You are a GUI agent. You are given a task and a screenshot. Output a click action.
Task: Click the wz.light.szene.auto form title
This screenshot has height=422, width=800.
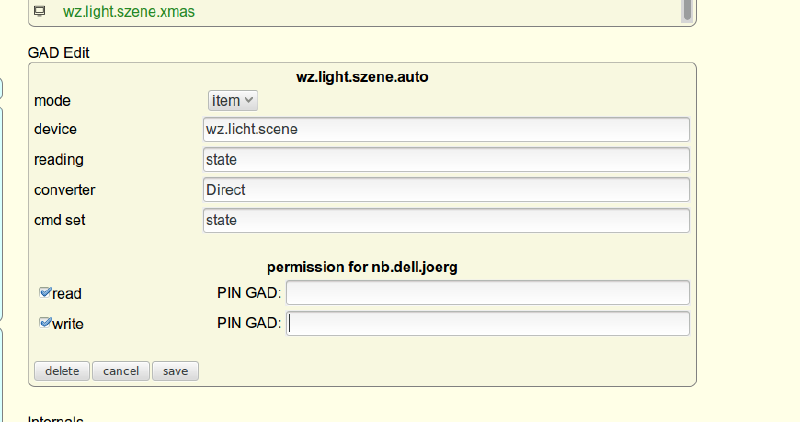coord(362,76)
